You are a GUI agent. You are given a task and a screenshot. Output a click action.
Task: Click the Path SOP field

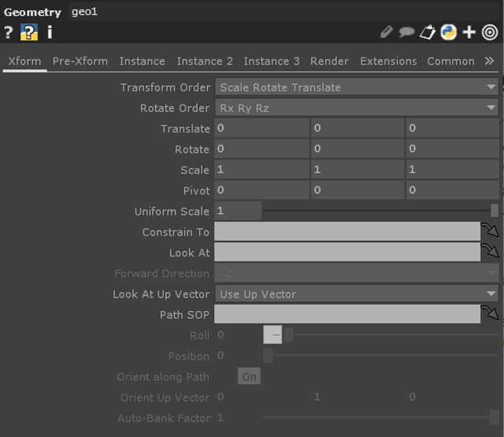coord(347,314)
